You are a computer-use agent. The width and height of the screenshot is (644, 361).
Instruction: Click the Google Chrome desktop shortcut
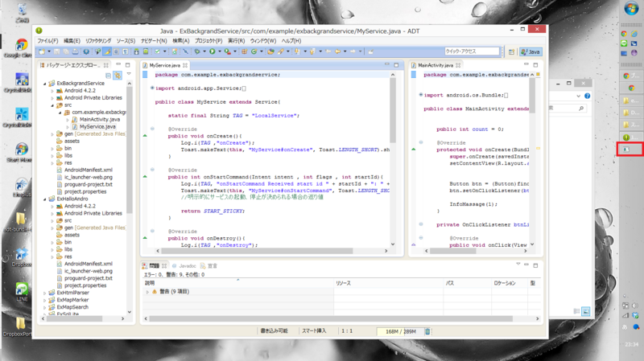tap(22, 48)
